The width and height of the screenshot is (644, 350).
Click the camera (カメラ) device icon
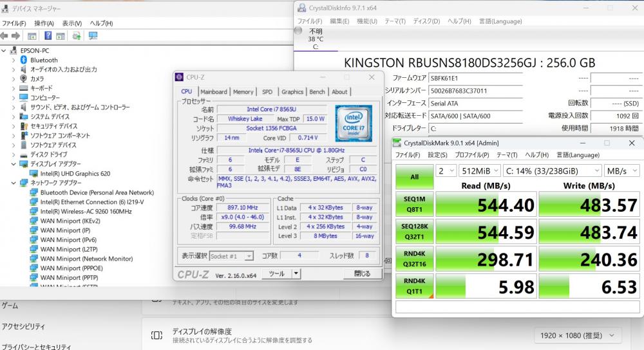tap(24, 78)
